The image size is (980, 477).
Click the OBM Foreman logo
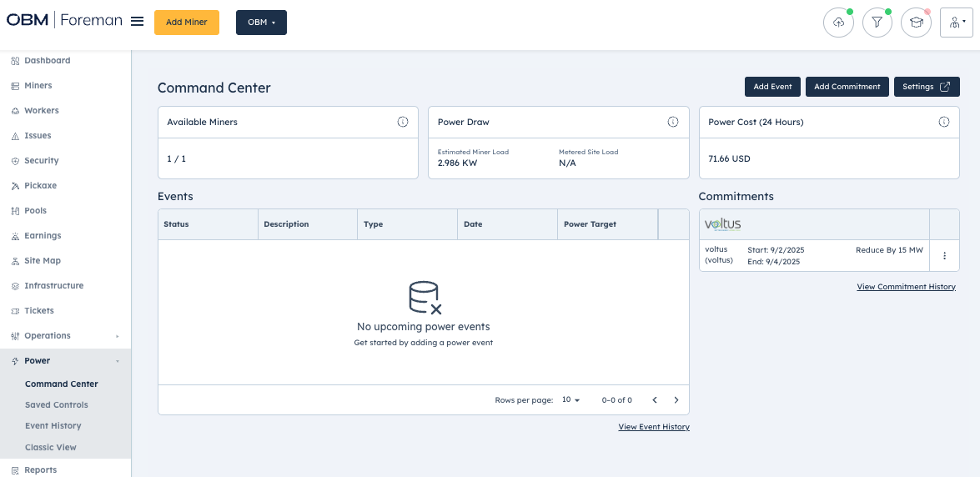pos(64,20)
